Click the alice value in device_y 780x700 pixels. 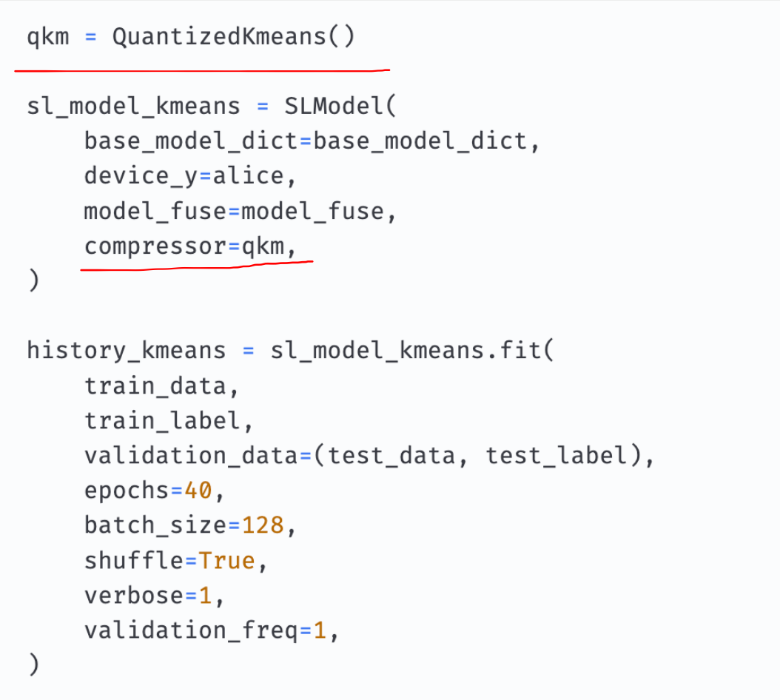pyautogui.click(x=249, y=176)
